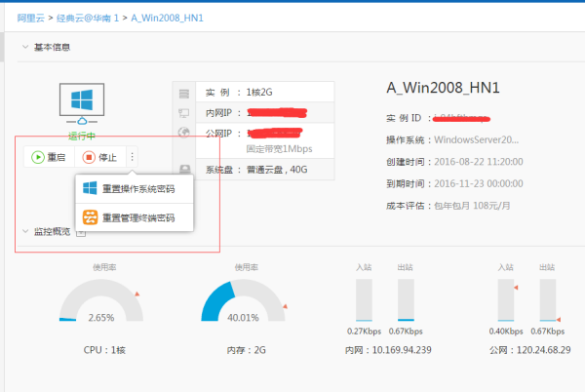Click the server stack icon beside 实例
585x392 pixels.
pos(184,94)
